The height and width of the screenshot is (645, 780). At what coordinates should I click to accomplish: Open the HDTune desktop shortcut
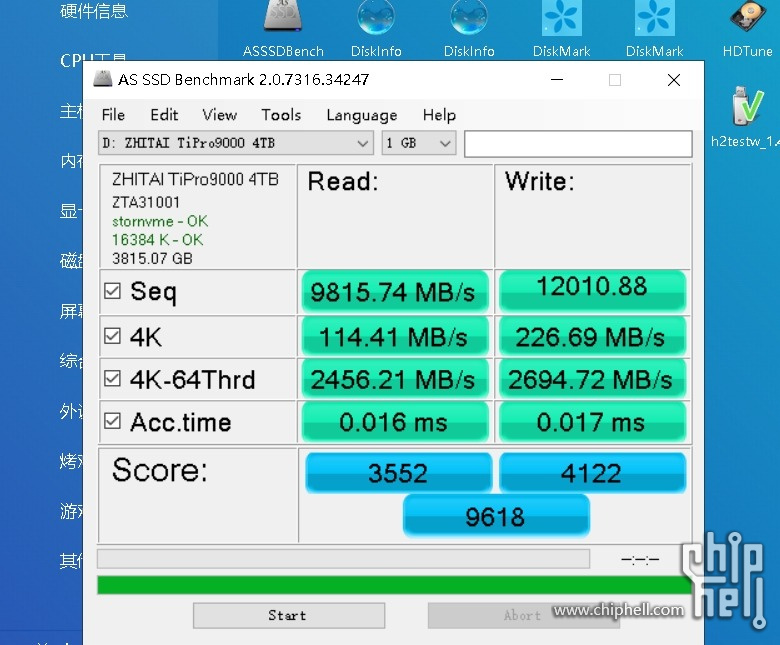point(748,29)
